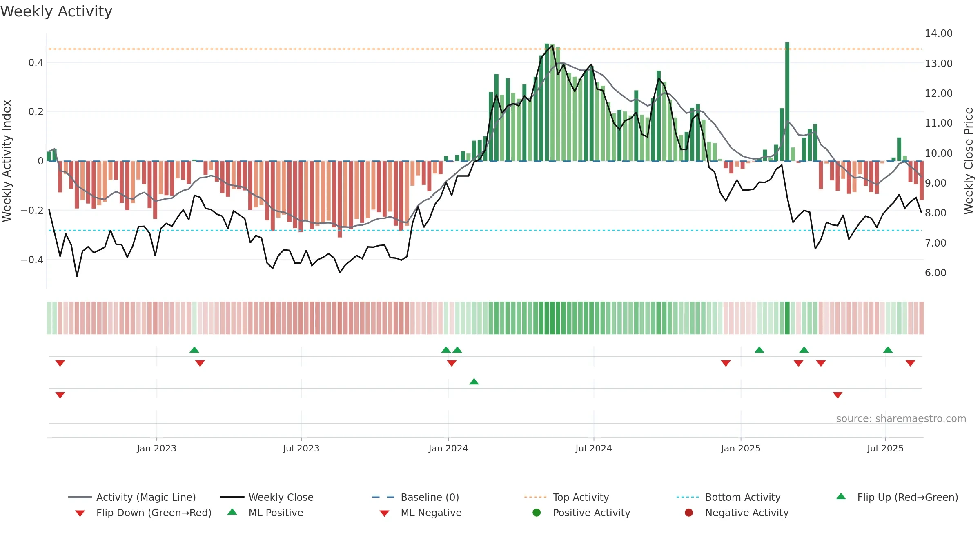
Task: Toggle Flip Up (Red→Green) legend entry
Action: (897, 497)
